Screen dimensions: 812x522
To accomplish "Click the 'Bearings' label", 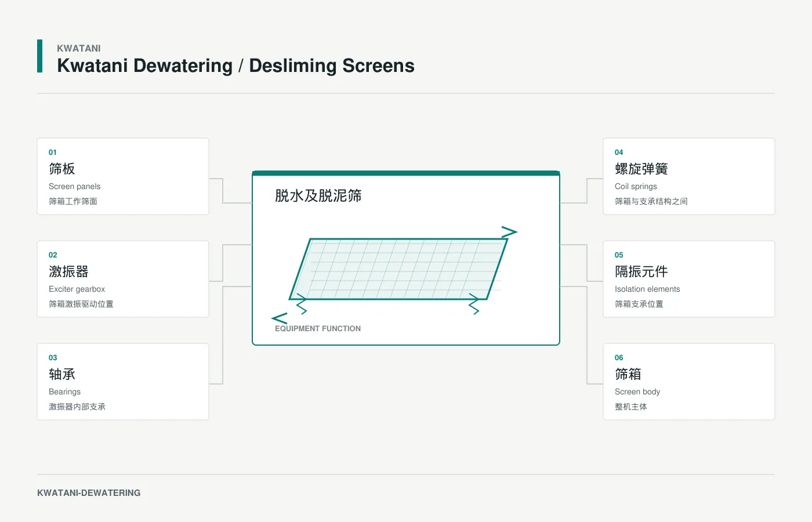I will coord(65,391).
